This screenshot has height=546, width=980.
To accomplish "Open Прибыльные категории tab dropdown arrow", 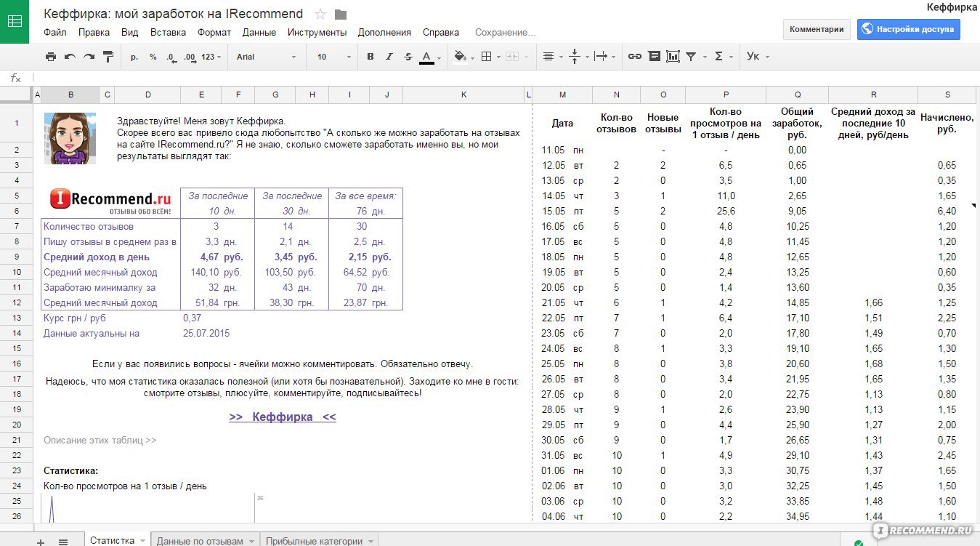I will click(x=370, y=541).
